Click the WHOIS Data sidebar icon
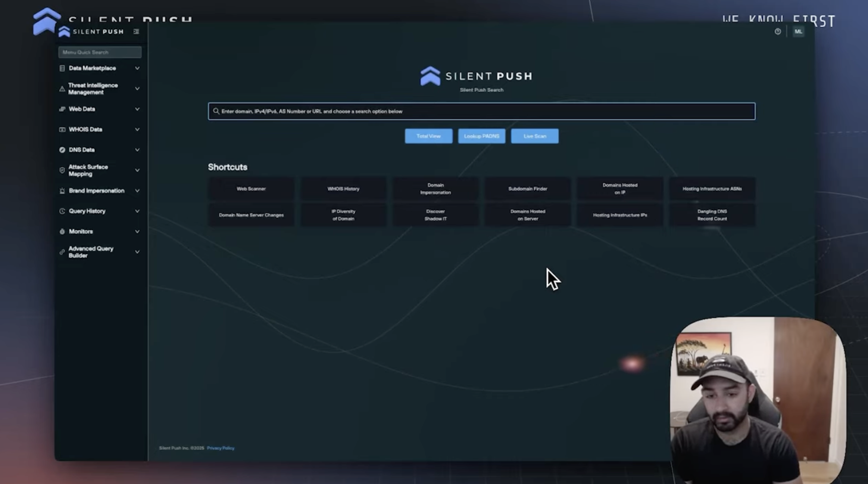The height and width of the screenshot is (484, 868). coord(62,129)
